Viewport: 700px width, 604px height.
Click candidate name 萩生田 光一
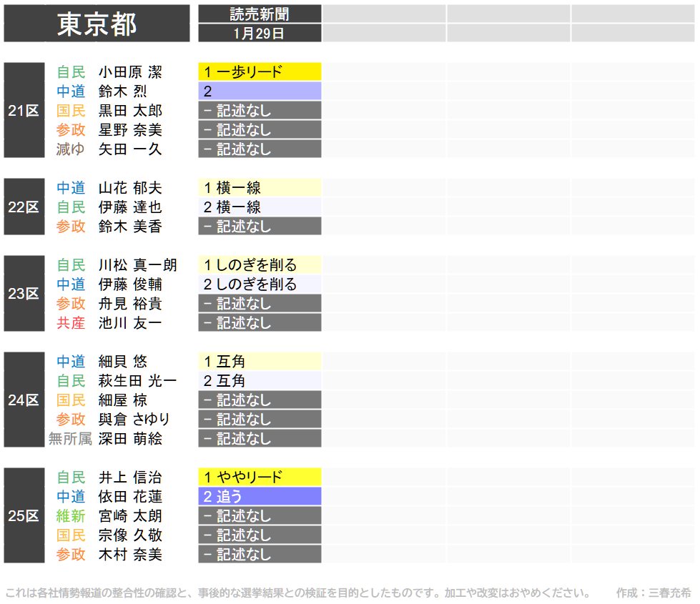137,381
